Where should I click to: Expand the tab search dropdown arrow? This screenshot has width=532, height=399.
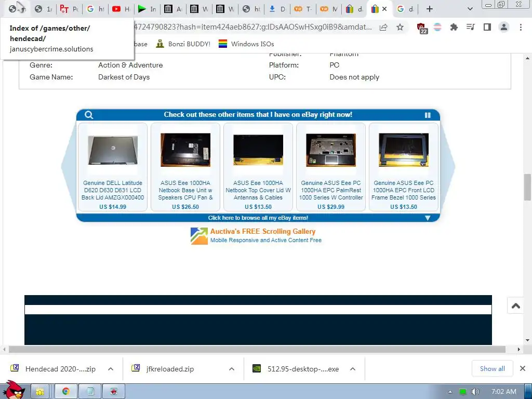[x=470, y=9]
